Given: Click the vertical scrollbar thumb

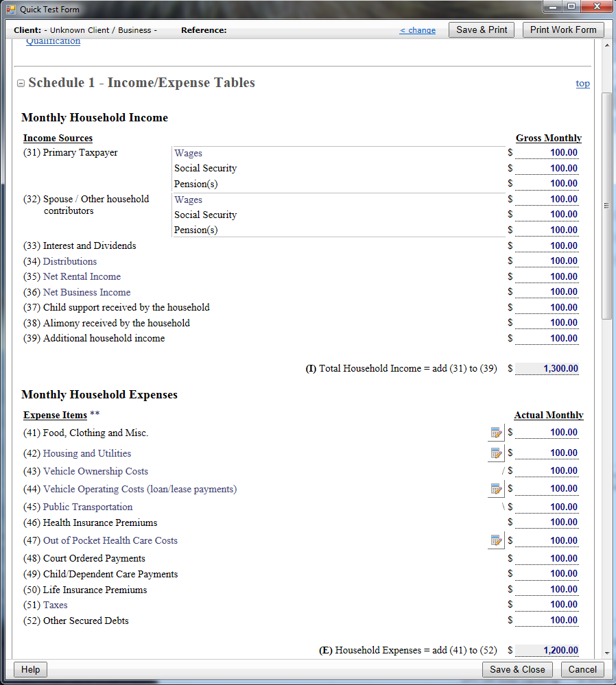Looking at the screenshot, I should (606, 206).
